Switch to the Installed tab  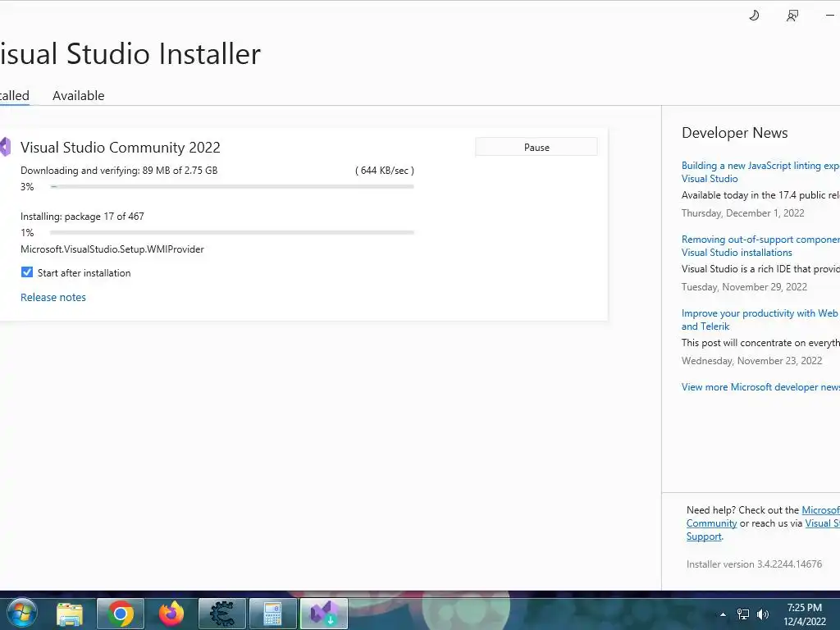tap(15, 95)
